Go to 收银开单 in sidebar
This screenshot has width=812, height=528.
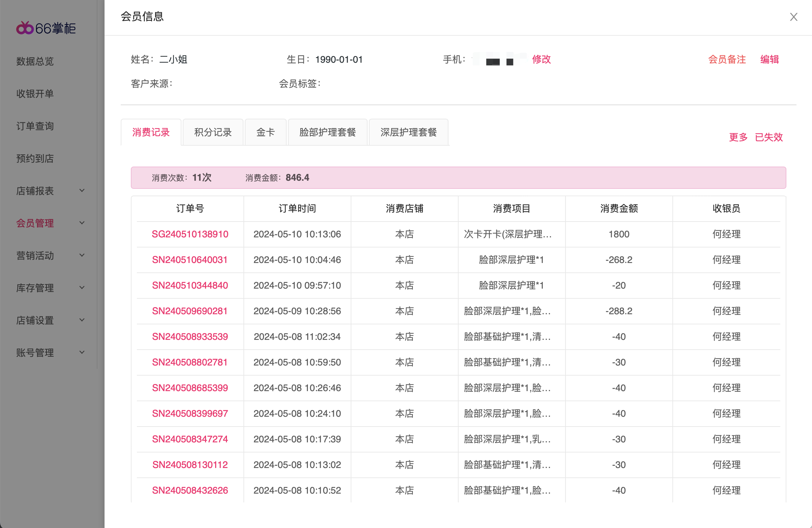point(35,93)
